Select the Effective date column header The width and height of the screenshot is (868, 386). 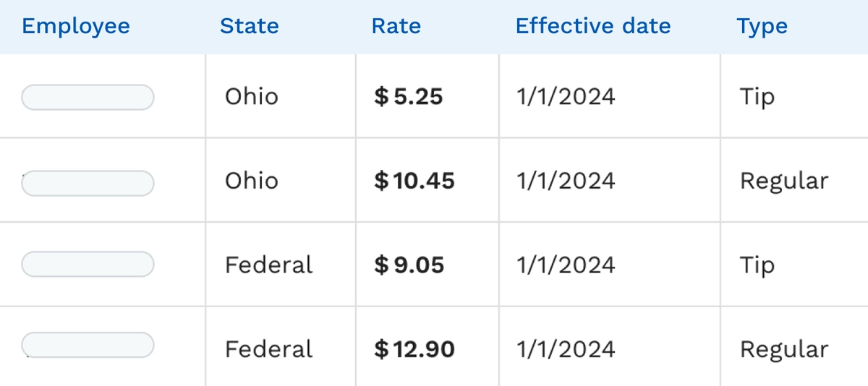[x=593, y=27]
